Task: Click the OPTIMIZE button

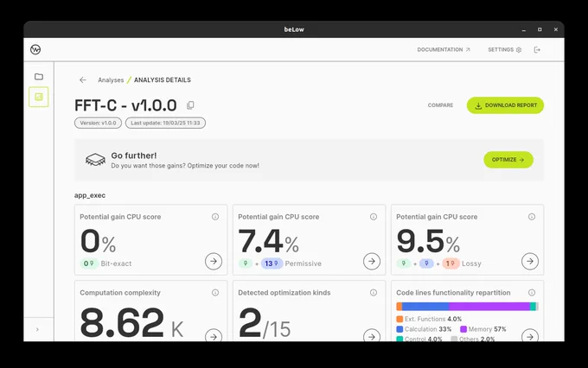Action: (508, 160)
